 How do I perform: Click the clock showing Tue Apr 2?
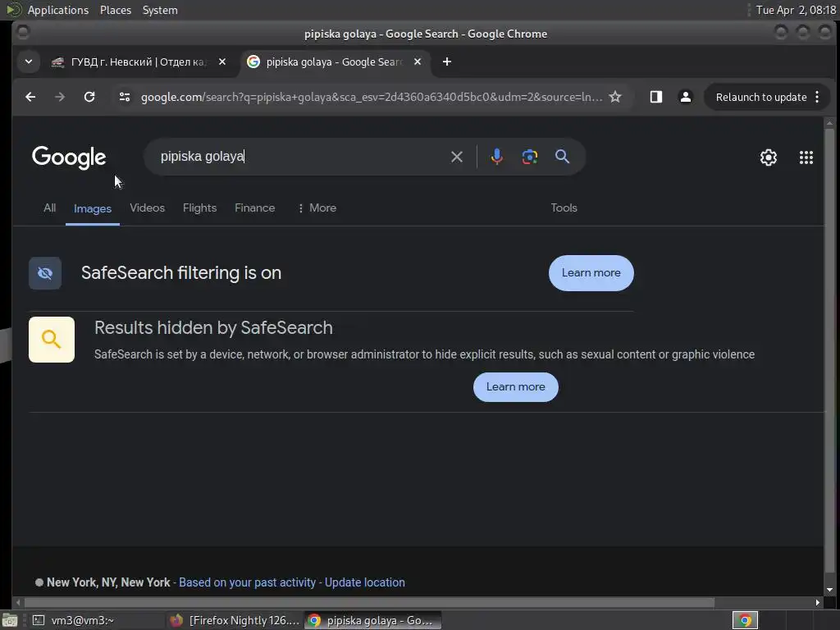tap(796, 10)
